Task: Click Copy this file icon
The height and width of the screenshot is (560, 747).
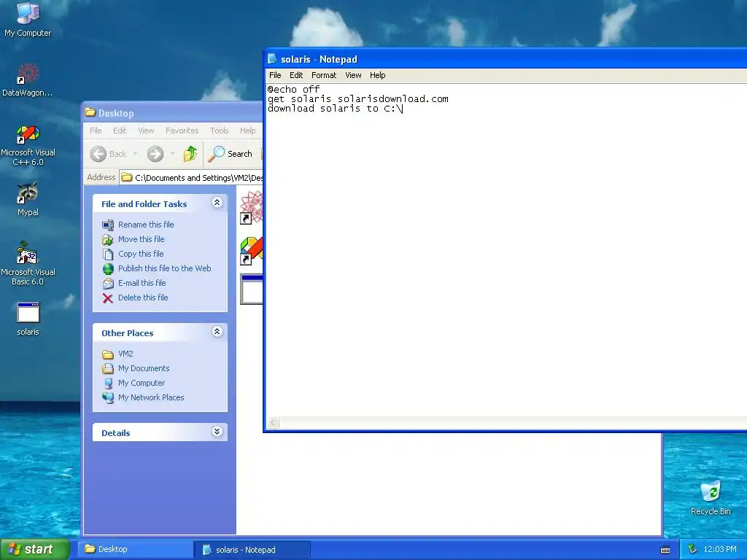Action: click(108, 254)
